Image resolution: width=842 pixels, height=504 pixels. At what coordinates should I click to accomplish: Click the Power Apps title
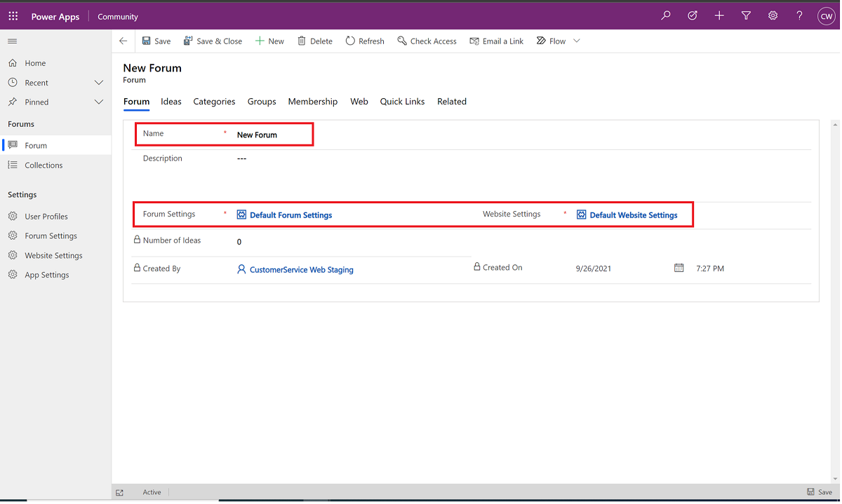tap(55, 17)
